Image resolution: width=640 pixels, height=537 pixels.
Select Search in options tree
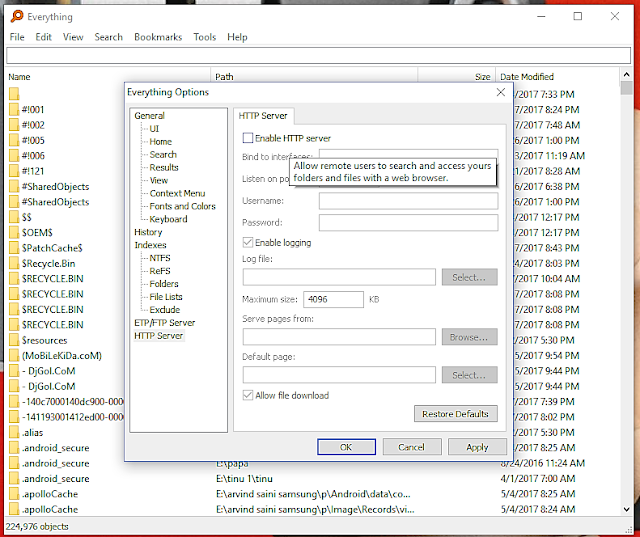pyautogui.click(x=163, y=154)
